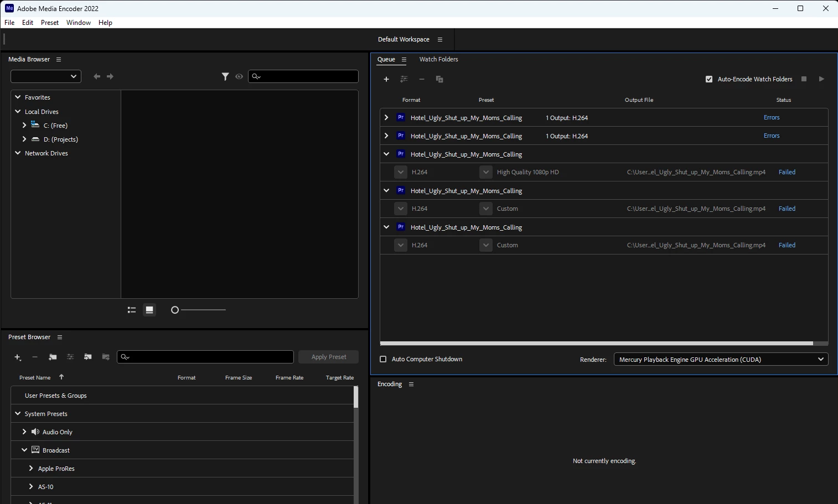Open the High Quality 1080p HD preset dropdown
Image resolution: width=838 pixels, height=504 pixels.
[486, 172]
